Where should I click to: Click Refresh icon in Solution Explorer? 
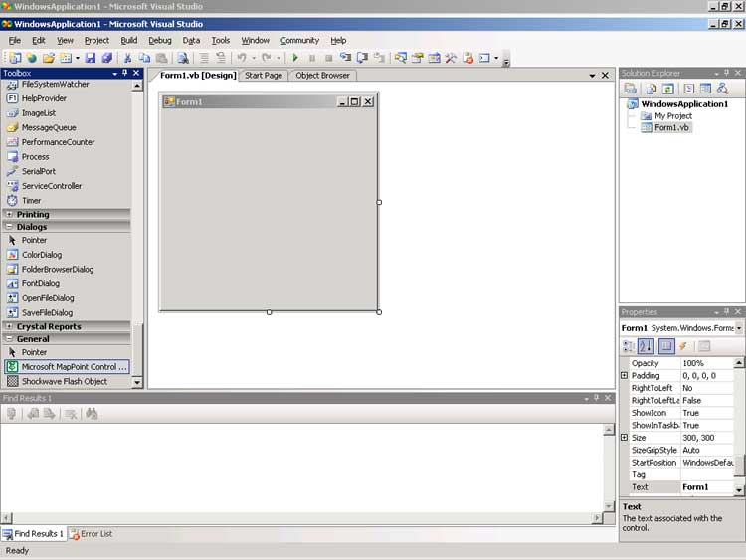(668, 89)
